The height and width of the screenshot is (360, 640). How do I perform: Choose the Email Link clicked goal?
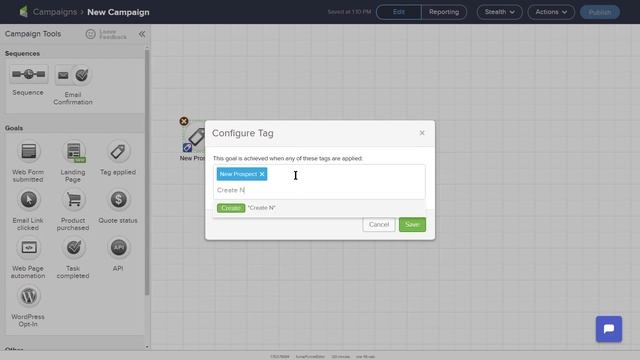pyautogui.click(x=29, y=200)
